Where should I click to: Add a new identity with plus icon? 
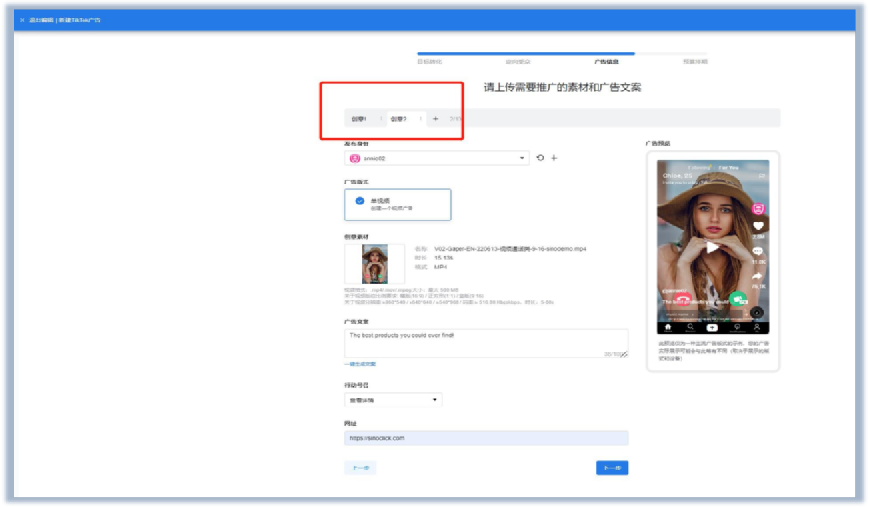tap(554, 158)
